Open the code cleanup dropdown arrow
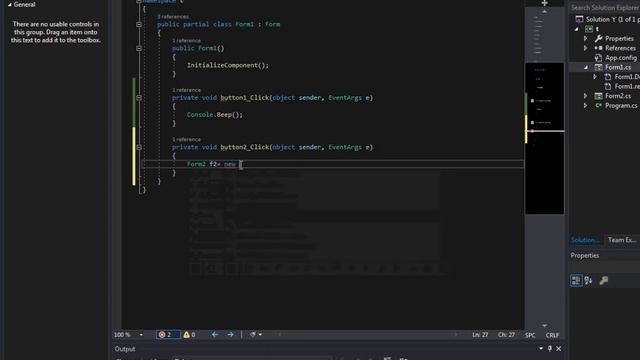This screenshot has height=360, width=640. click(x=260, y=335)
